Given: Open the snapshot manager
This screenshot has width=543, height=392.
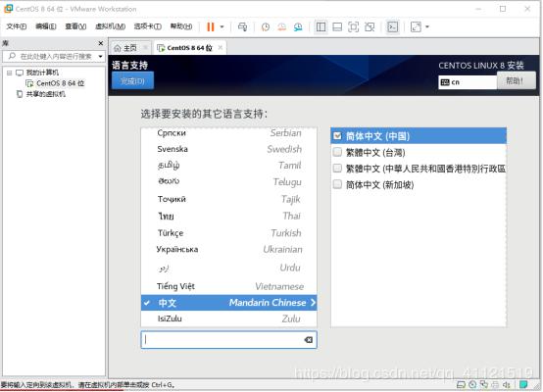Looking at the screenshot, I should click(298, 26).
